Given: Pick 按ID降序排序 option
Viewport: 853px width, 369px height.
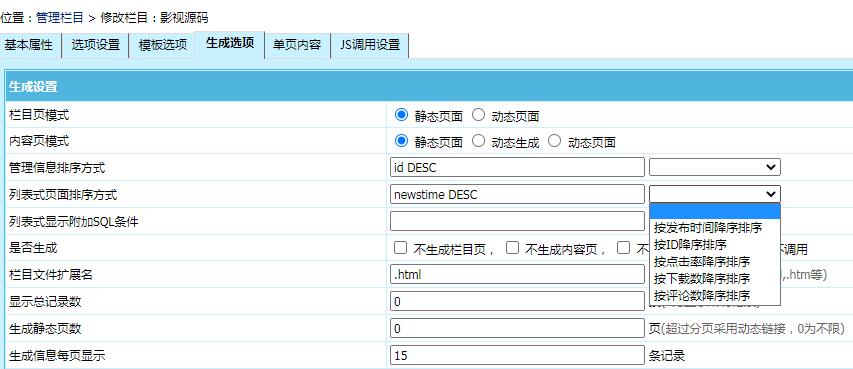Looking at the screenshot, I should click(715, 244).
